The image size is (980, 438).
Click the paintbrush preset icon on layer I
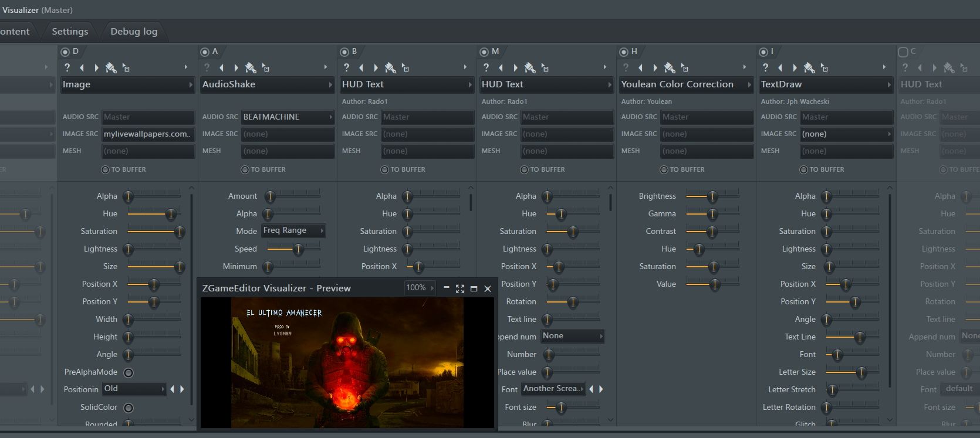tap(809, 67)
